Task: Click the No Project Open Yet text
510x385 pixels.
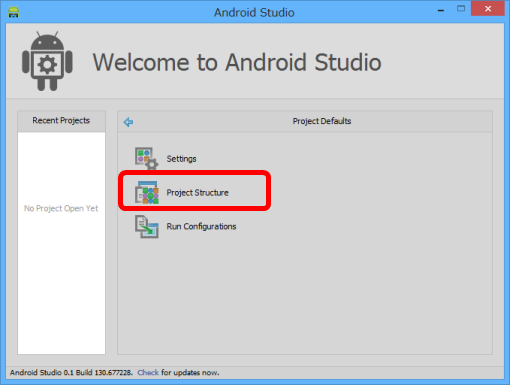Action: tap(61, 208)
